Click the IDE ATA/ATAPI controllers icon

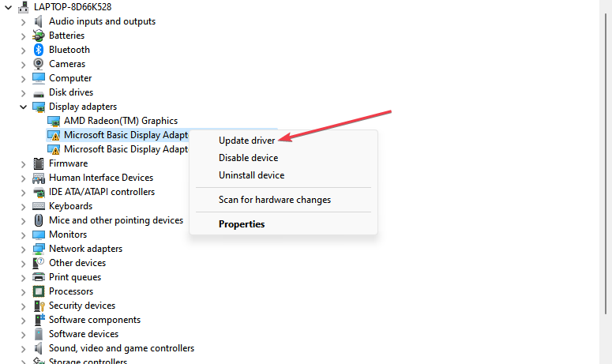38,192
